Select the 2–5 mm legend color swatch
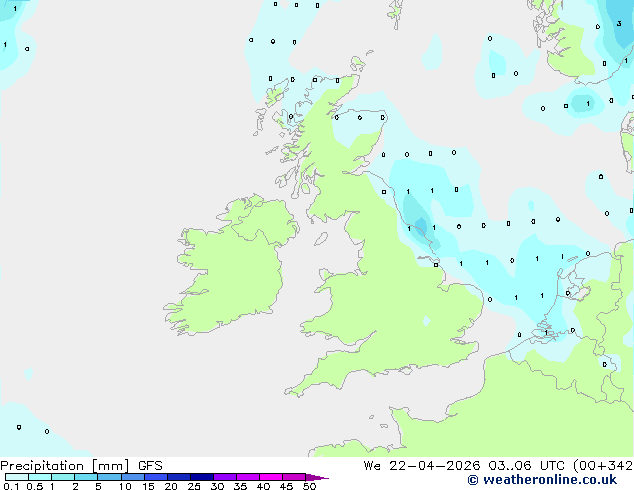 86,477
